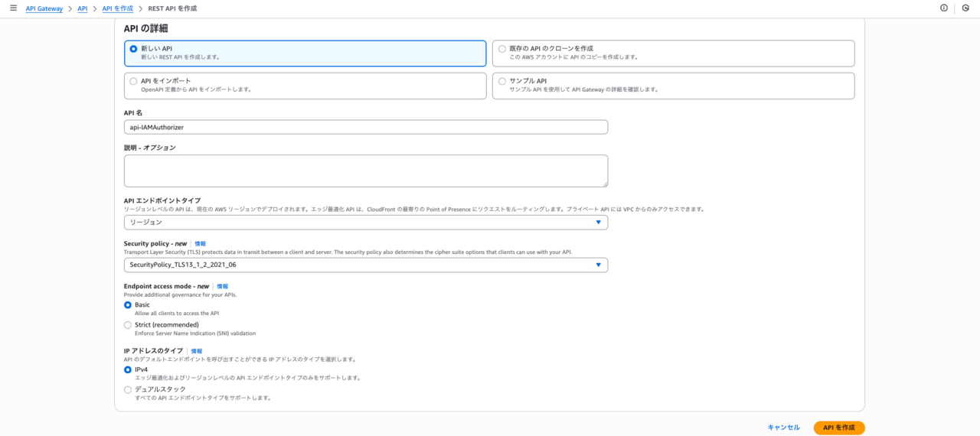Select the 新しい API radio option
980x436 pixels.
tap(133, 49)
